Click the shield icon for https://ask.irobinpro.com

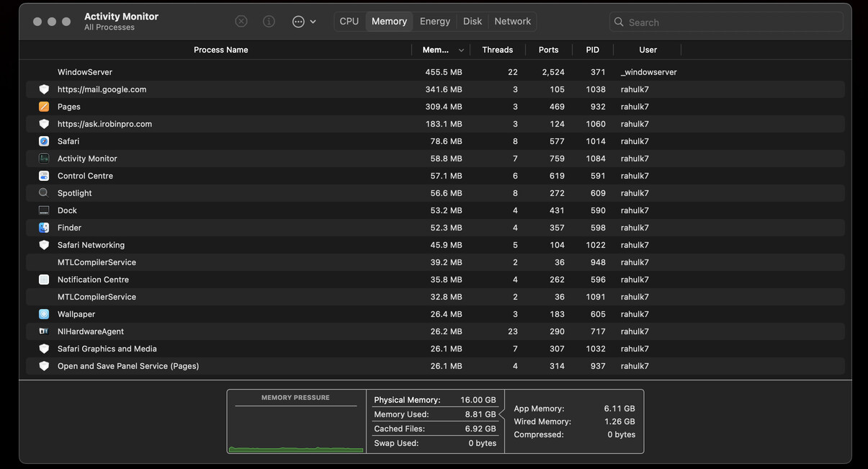coord(44,124)
